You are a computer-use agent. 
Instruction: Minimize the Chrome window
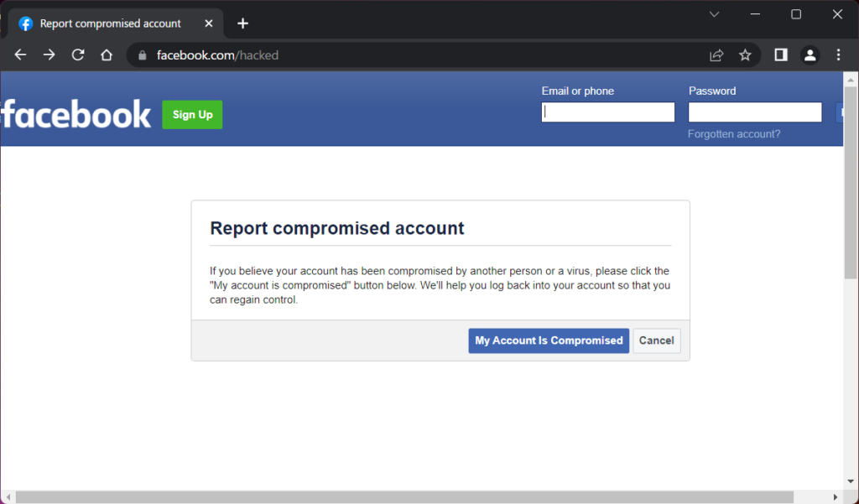tap(755, 14)
